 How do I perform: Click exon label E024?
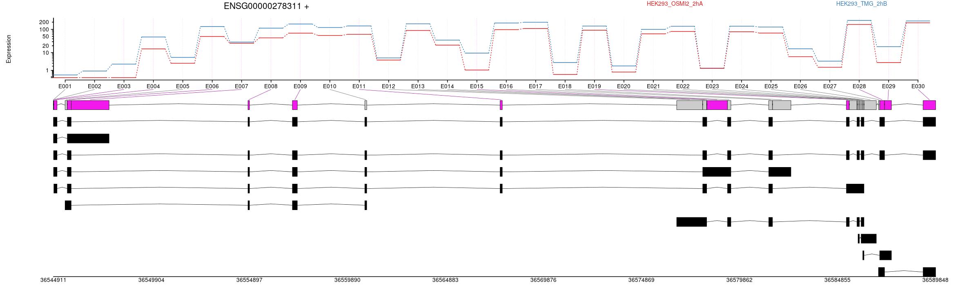pyautogui.click(x=742, y=86)
